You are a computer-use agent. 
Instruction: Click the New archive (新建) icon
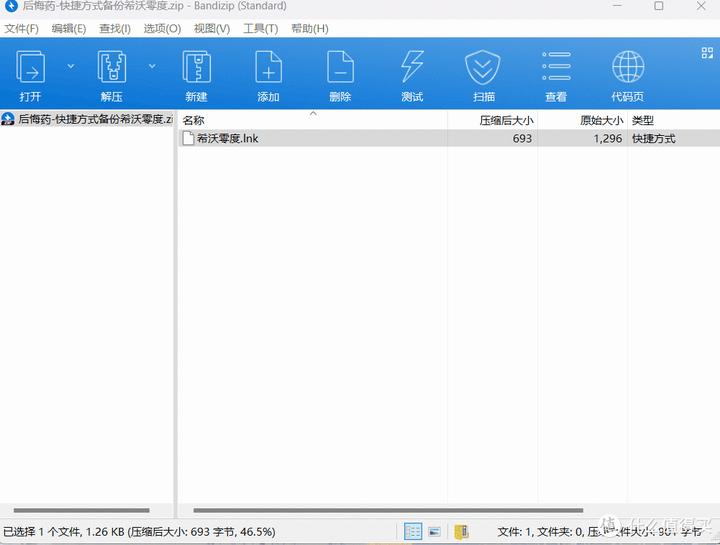197,67
